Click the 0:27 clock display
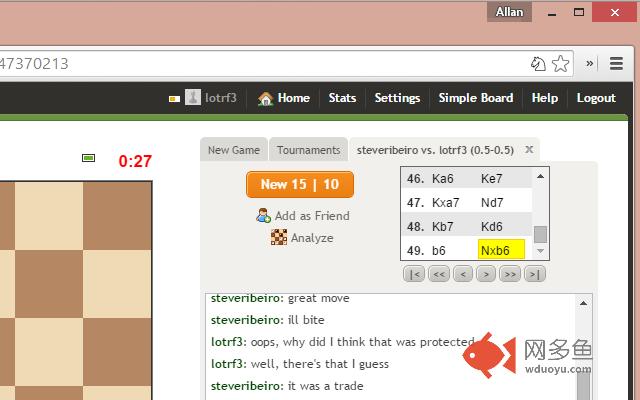This screenshot has height=400, width=640. click(x=135, y=161)
